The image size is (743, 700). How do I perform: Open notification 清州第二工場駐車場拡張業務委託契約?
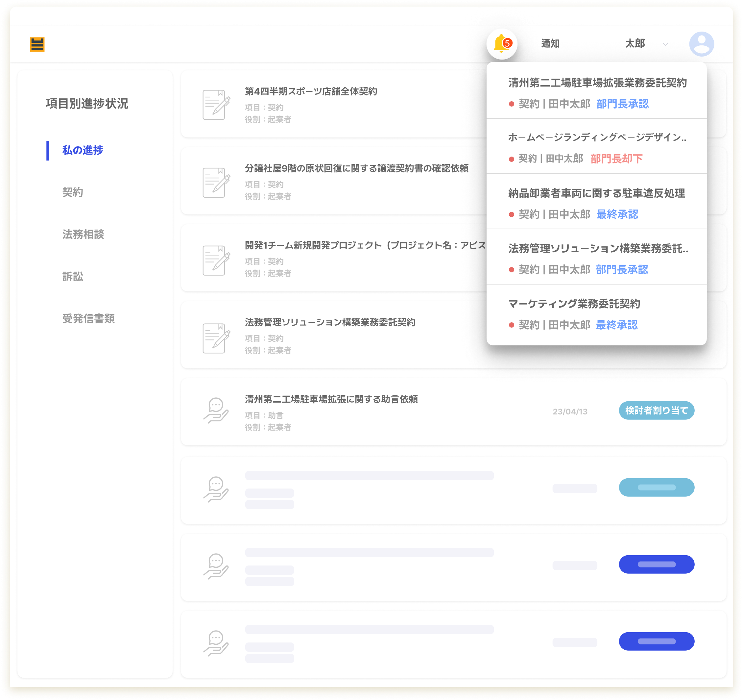[x=597, y=83]
